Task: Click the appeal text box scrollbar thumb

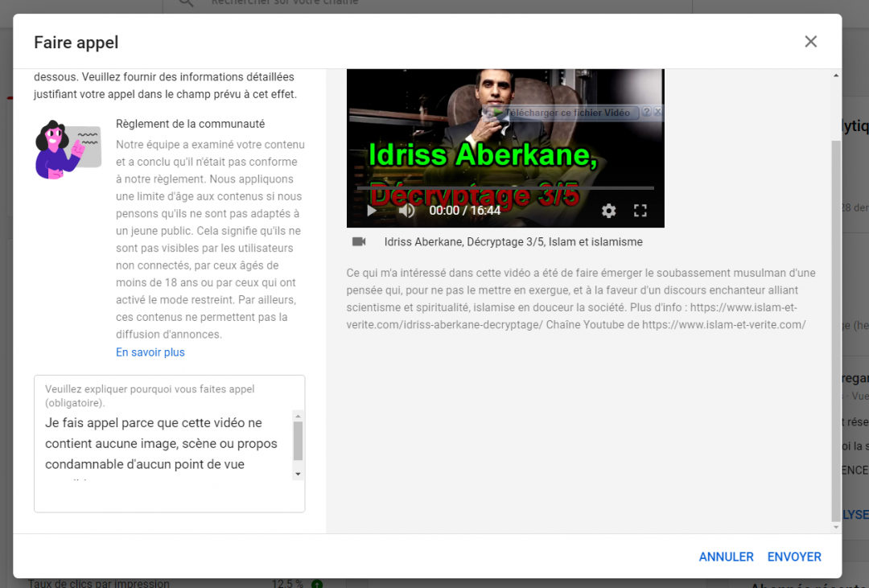Action: (x=299, y=441)
